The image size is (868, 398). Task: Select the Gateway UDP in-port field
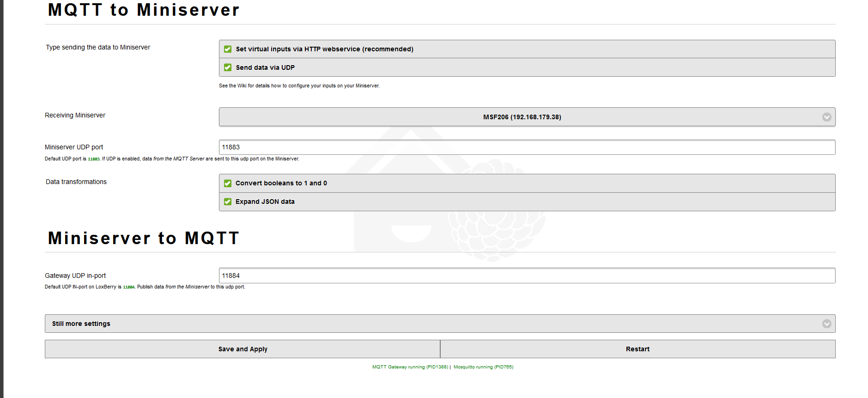click(x=527, y=276)
